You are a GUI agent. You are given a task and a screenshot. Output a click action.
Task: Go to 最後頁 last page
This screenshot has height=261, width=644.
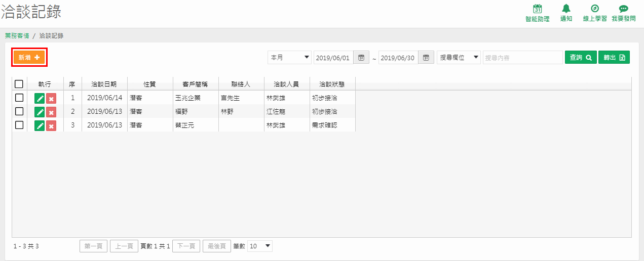point(217,246)
